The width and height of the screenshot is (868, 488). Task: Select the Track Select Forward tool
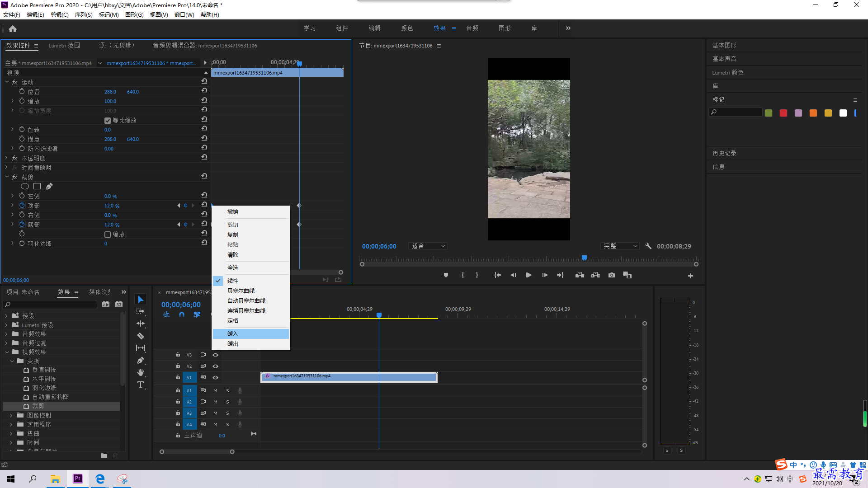coord(141,312)
